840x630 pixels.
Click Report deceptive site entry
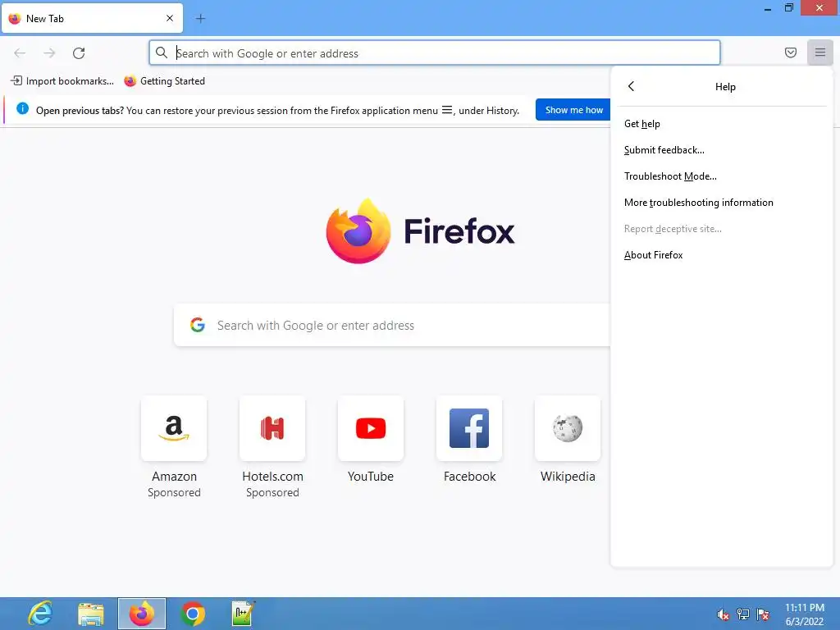722,229
